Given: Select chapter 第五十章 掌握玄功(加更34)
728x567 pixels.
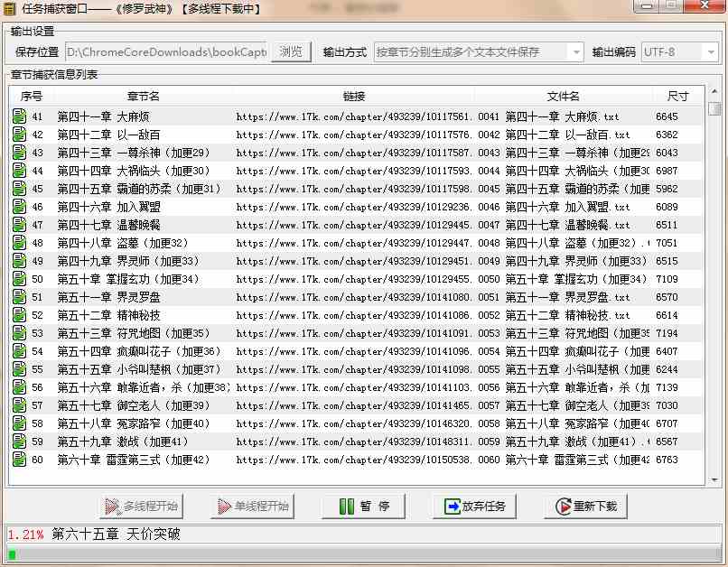Looking at the screenshot, I should coord(128,279).
